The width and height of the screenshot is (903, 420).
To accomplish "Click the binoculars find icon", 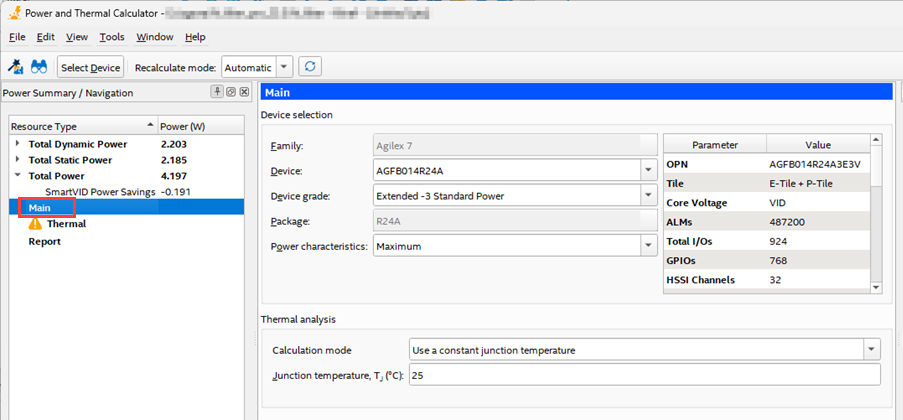I will [39, 67].
